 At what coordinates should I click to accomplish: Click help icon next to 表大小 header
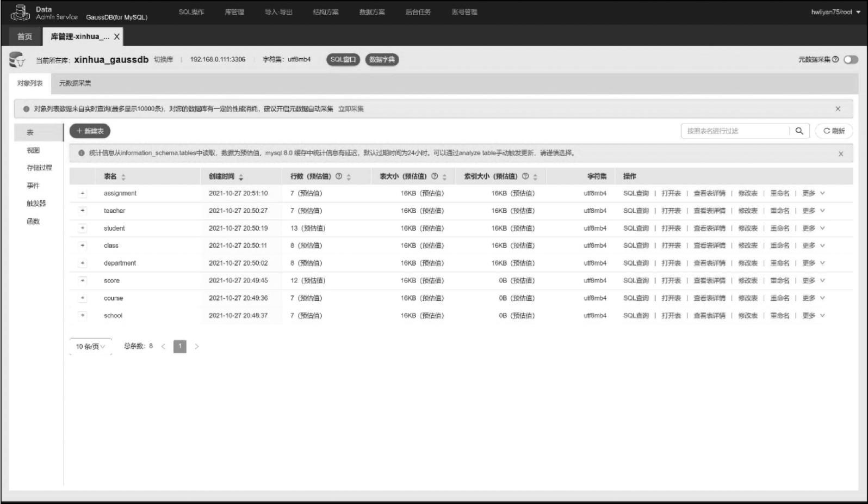tap(435, 176)
